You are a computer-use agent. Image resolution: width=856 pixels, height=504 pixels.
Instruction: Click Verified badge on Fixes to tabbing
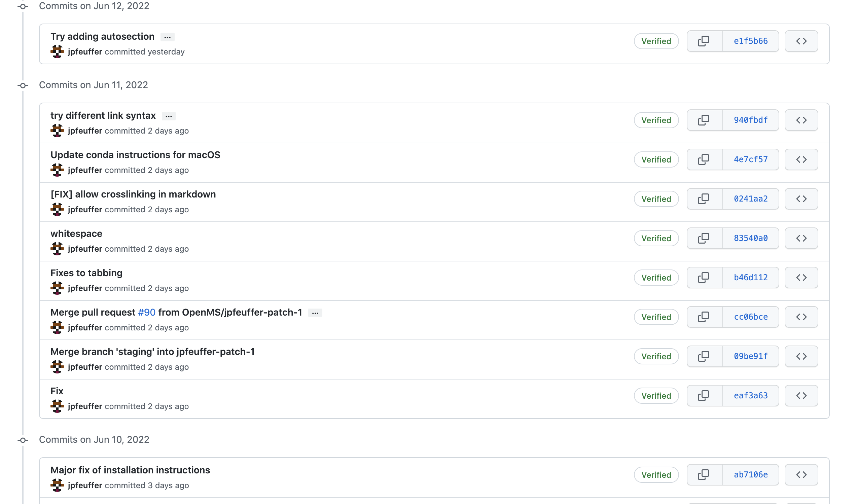(656, 278)
